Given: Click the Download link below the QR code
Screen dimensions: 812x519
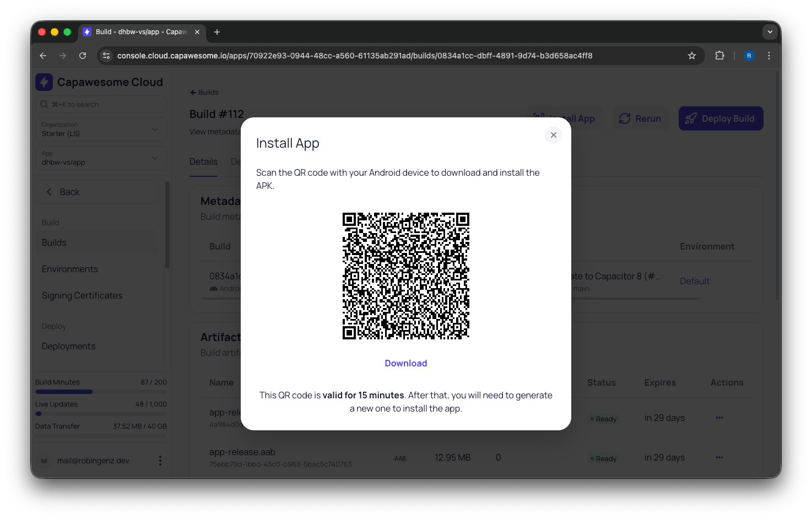Looking at the screenshot, I should 405,363.
